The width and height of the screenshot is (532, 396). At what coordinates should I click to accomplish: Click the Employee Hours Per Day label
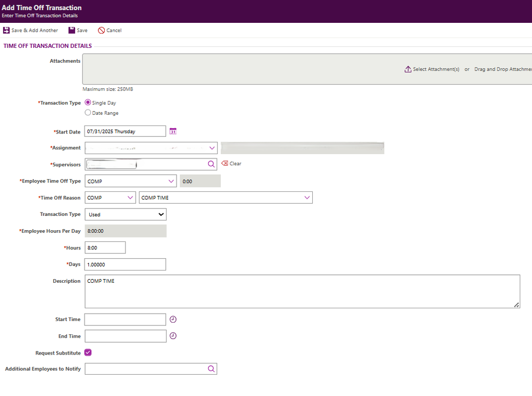tap(50, 231)
